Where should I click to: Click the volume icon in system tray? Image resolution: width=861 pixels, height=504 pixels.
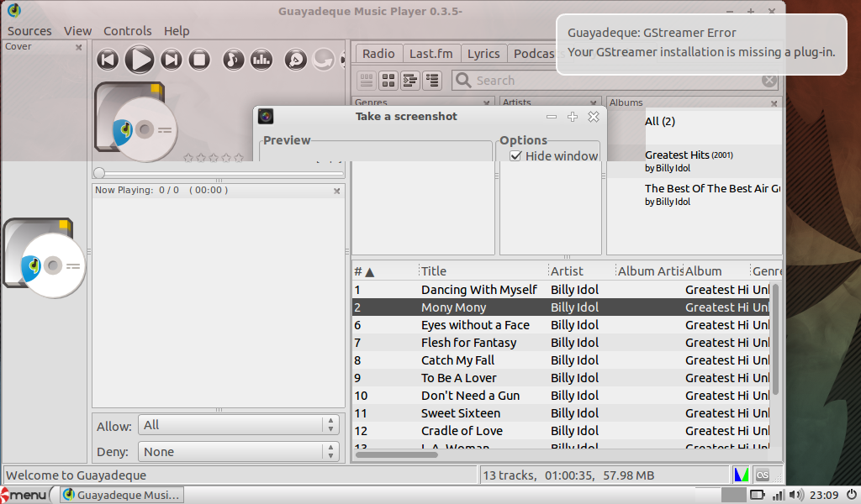point(795,495)
